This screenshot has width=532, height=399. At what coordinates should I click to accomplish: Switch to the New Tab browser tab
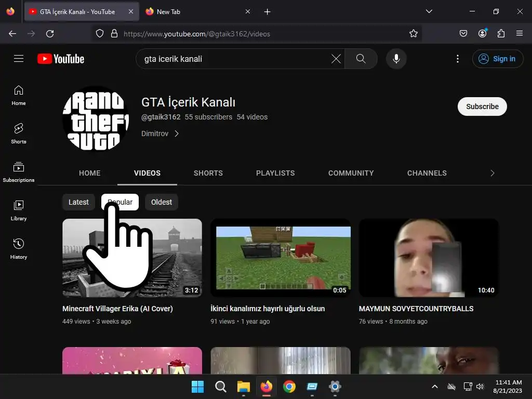pos(198,12)
